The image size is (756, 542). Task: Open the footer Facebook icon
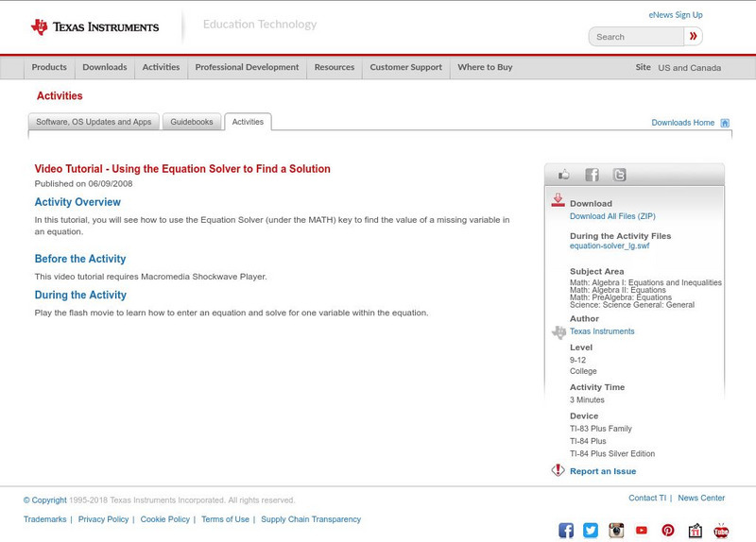[x=566, y=531]
